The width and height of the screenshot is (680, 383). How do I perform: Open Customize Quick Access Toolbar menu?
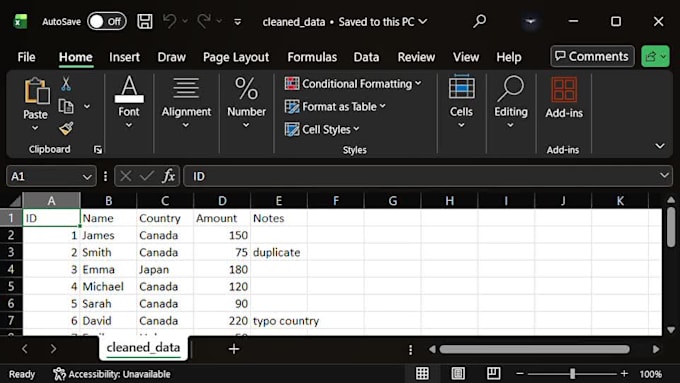click(x=237, y=21)
